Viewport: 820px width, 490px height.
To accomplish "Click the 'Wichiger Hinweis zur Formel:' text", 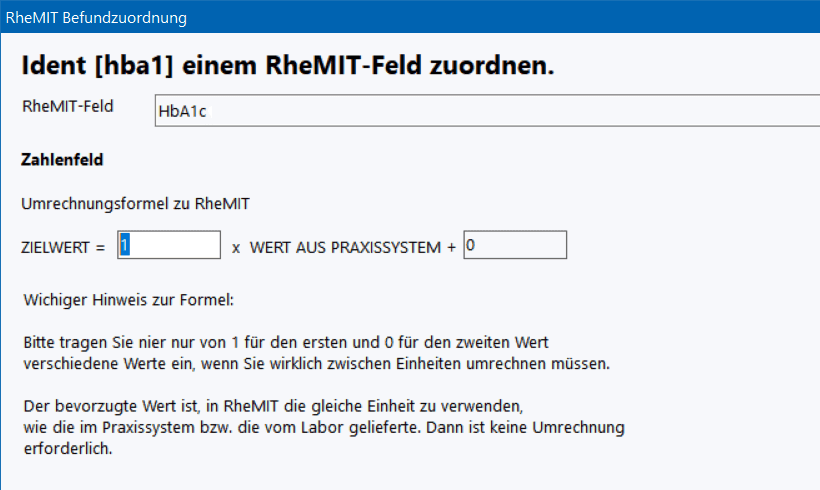I will [x=127, y=299].
